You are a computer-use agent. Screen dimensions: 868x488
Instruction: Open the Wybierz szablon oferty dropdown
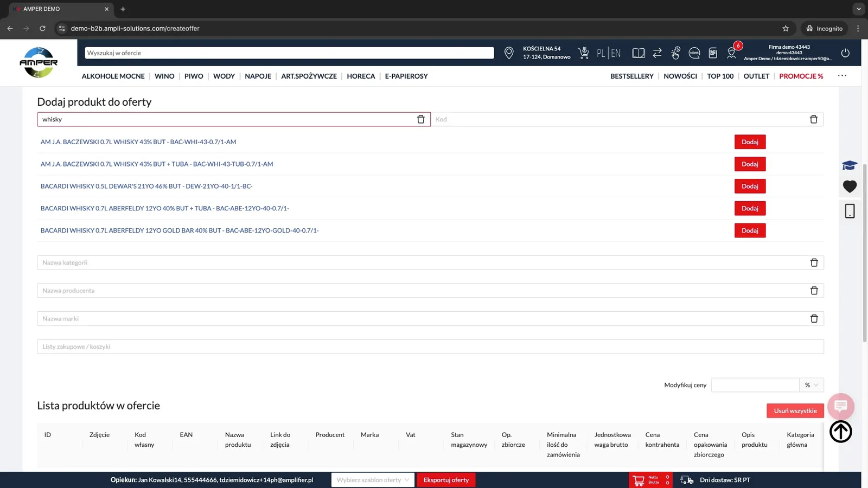click(x=373, y=480)
